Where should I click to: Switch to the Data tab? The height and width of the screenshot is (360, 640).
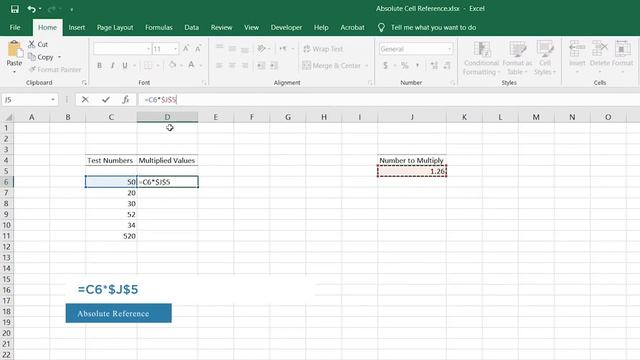click(191, 27)
